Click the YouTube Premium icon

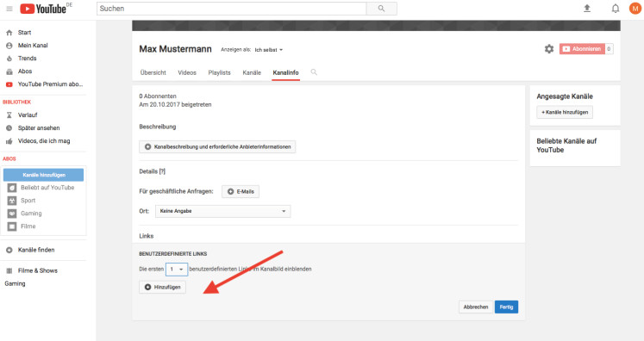pos(9,84)
